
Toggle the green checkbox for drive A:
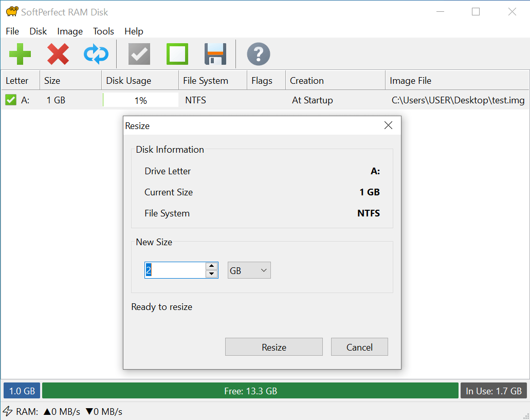(11, 100)
